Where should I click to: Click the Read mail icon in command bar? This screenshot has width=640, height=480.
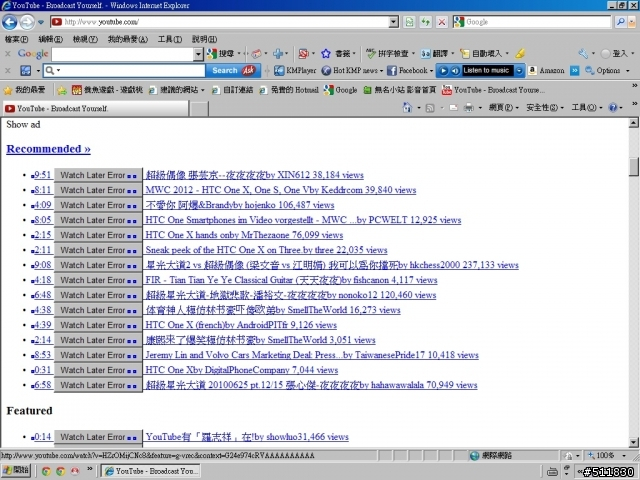453,108
